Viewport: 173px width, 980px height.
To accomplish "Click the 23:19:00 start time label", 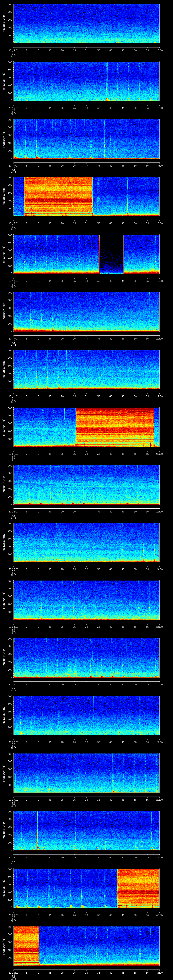I will (x=13, y=339).
